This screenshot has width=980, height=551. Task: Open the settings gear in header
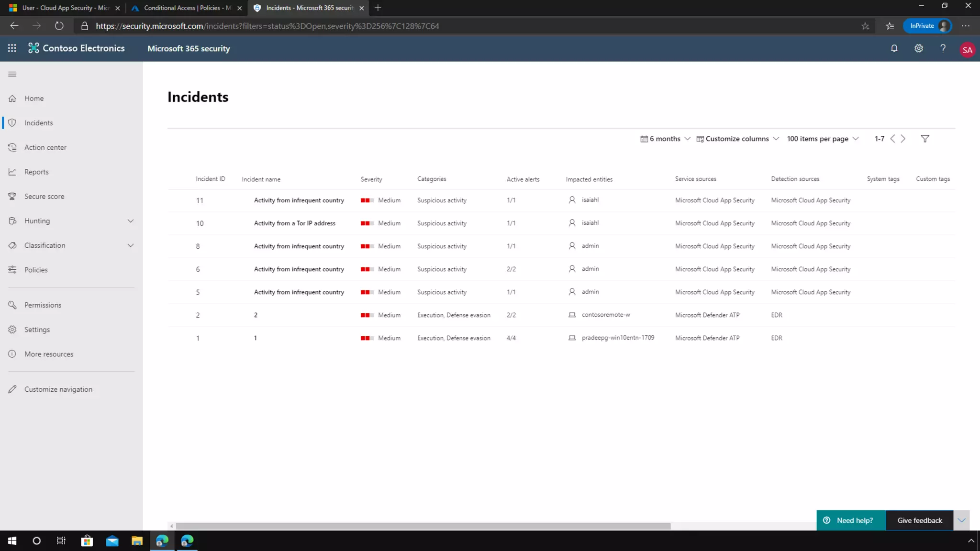click(918, 48)
